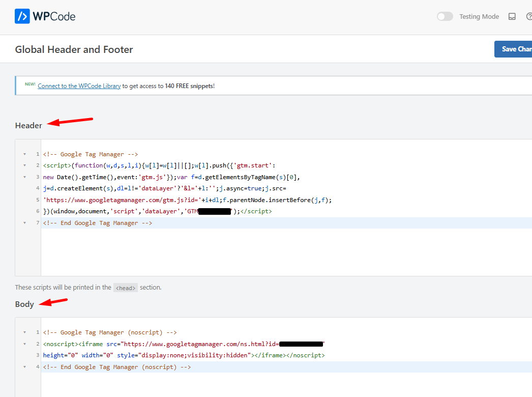Collapse fold arrow on Header line 1

click(x=25, y=154)
